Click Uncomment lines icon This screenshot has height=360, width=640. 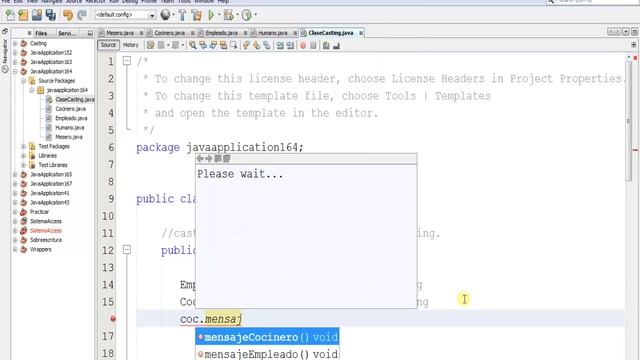[336, 45]
